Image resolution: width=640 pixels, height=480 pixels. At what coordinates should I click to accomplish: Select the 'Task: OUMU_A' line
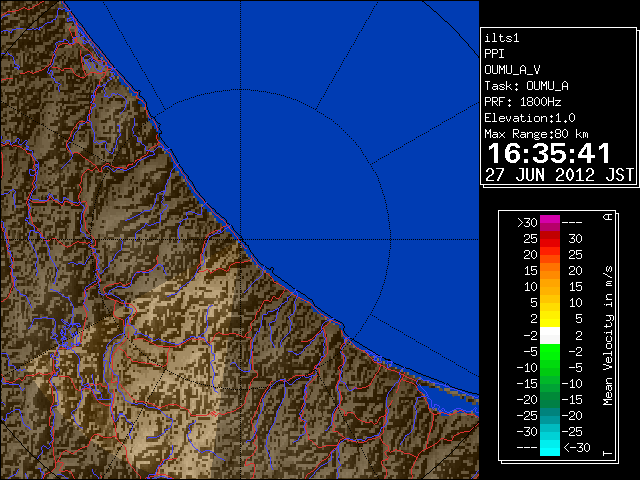click(x=527, y=86)
